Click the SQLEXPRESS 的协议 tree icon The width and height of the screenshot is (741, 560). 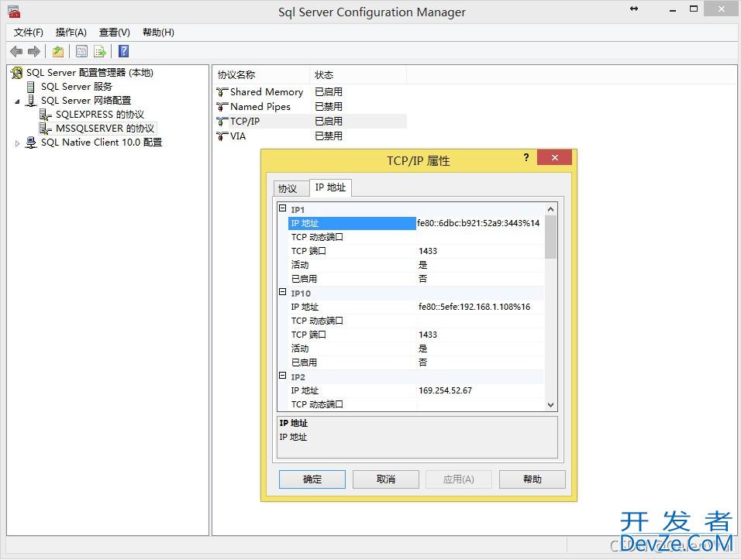point(46,115)
